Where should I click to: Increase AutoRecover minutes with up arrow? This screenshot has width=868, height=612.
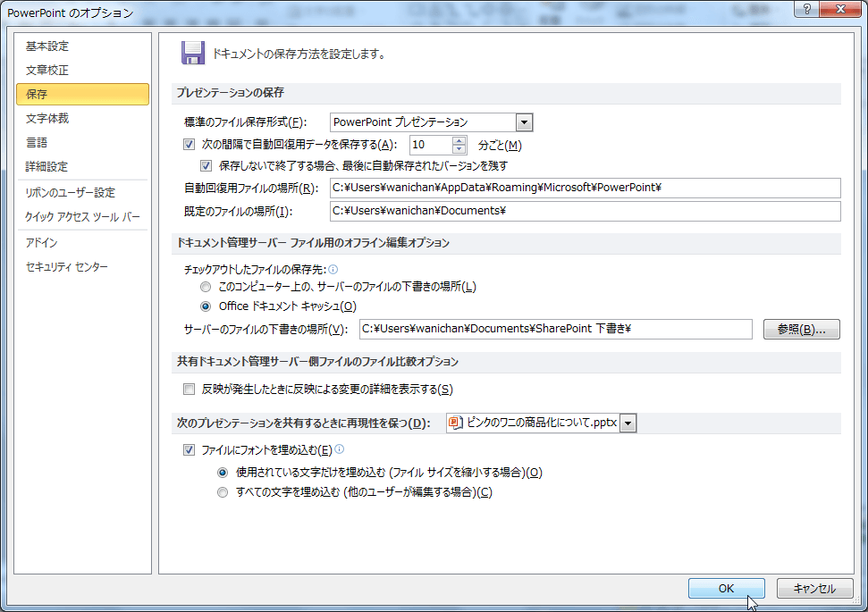(x=459, y=140)
